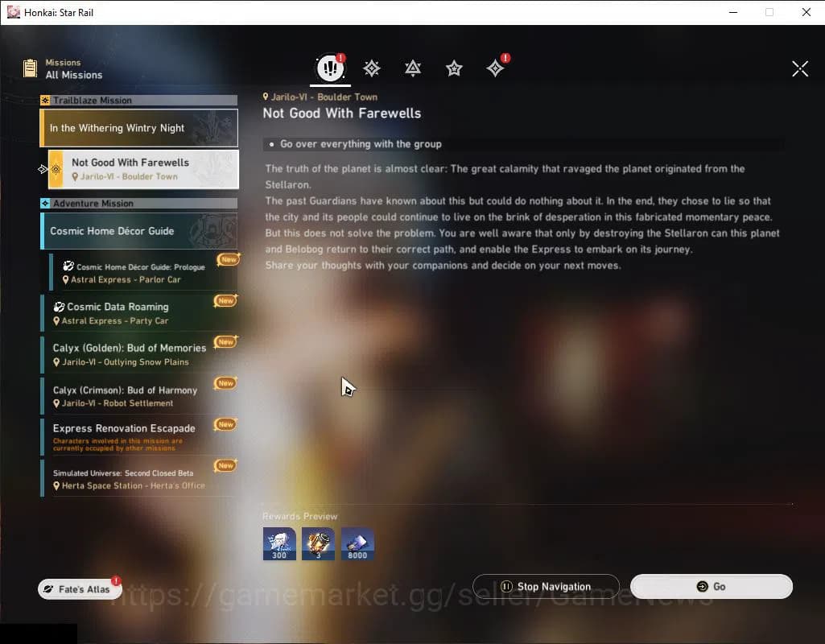825x644 pixels.
Task: Click the objective Go over everything with the group
Action: 361,144
